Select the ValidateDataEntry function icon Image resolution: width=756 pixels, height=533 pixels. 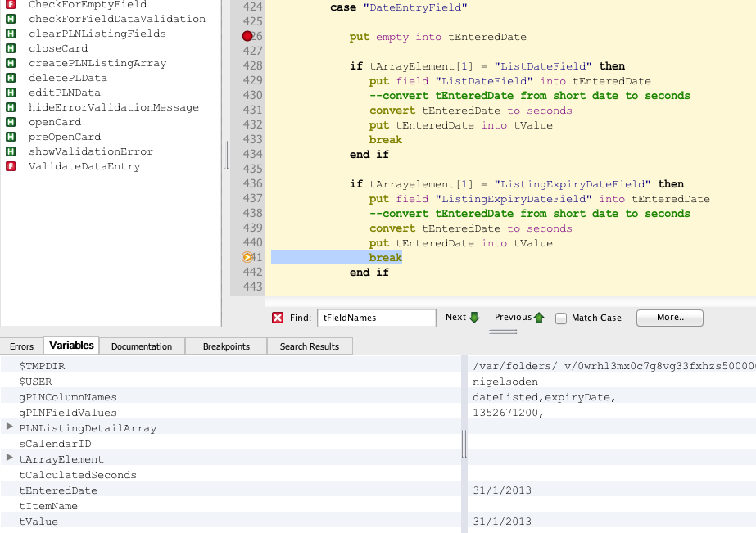(11, 166)
